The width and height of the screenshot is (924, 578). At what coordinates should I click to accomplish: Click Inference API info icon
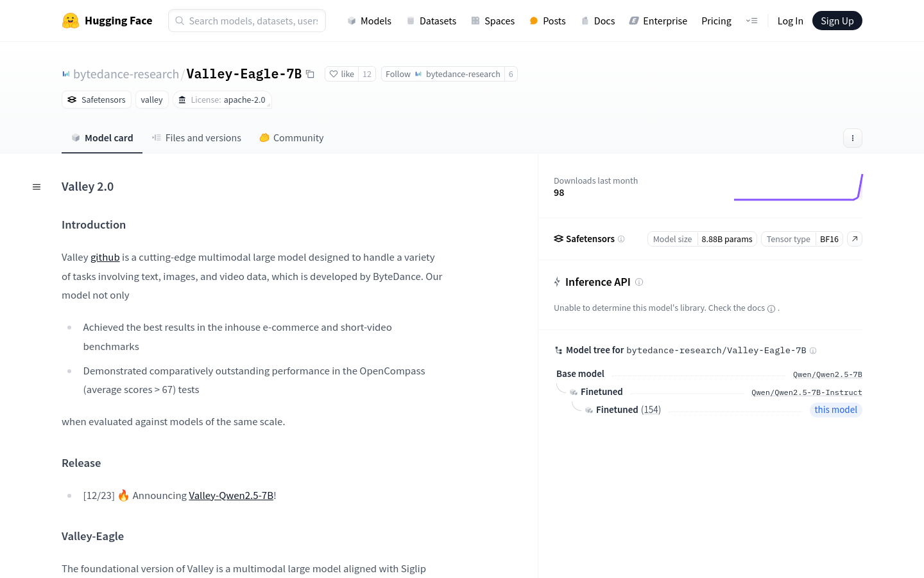click(x=639, y=282)
